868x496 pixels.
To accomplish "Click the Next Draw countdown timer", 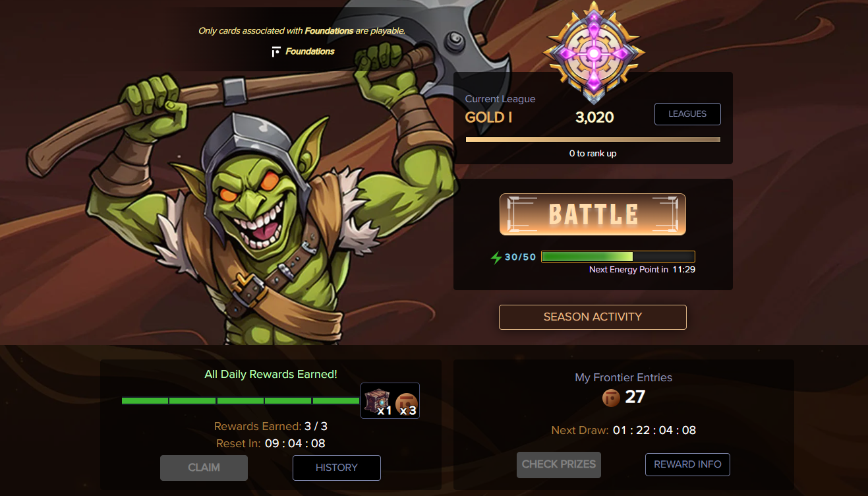I will 654,431.
